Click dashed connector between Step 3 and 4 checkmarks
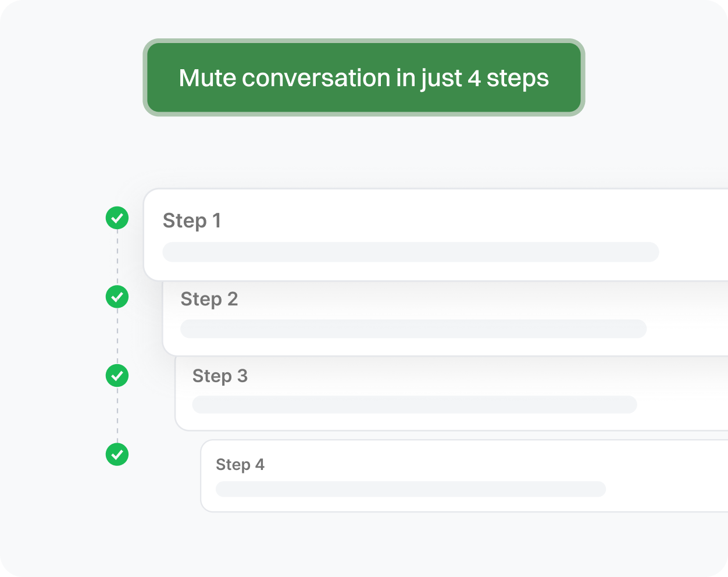The height and width of the screenshot is (577, 728). (117, 415)
